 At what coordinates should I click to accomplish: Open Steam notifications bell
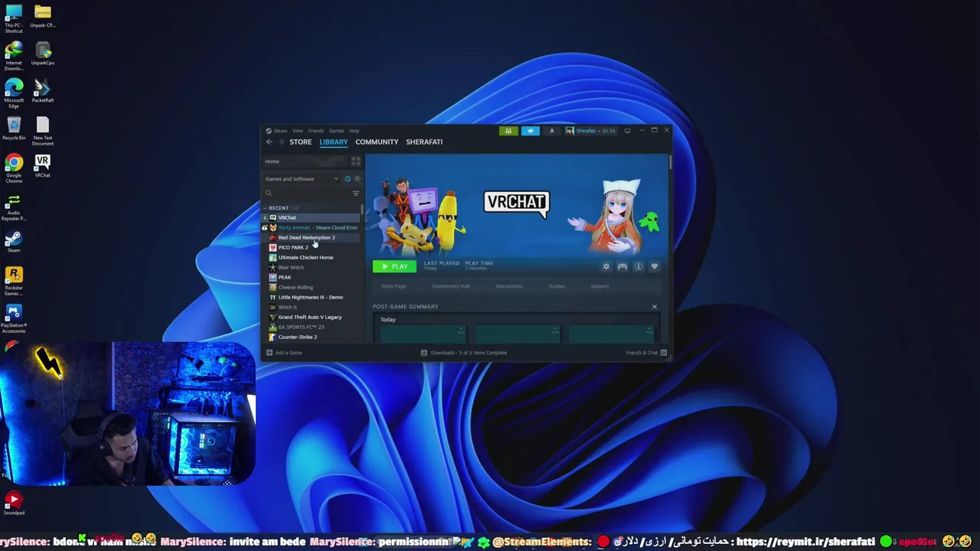click(551, 131)
